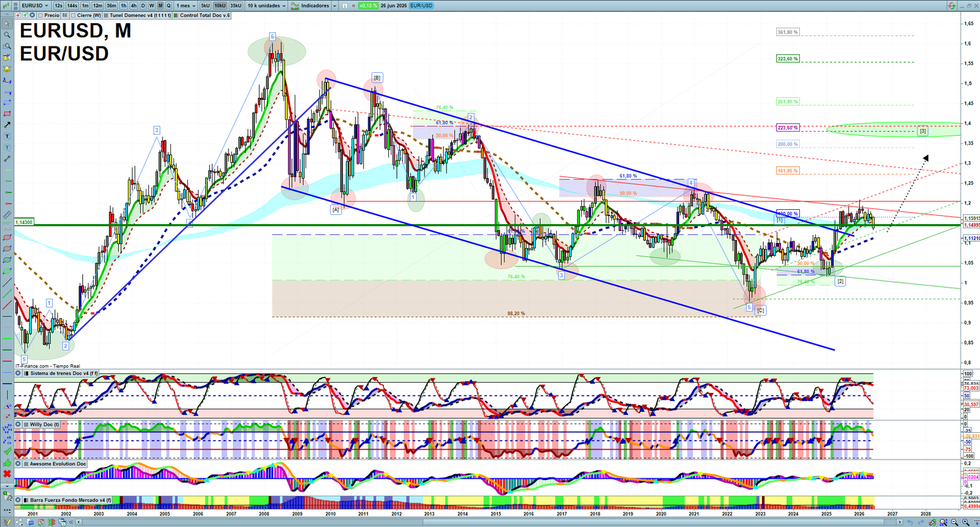The width and height of the screenshot is (980, 527).
Task: Toggle the Cierre (W) checkbox
Action: pos(73,15)
